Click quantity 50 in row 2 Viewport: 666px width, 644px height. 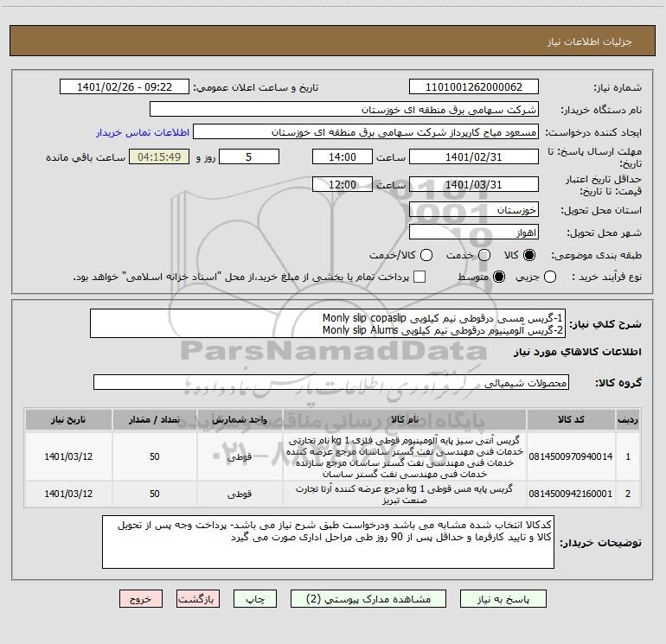(155, 494)
